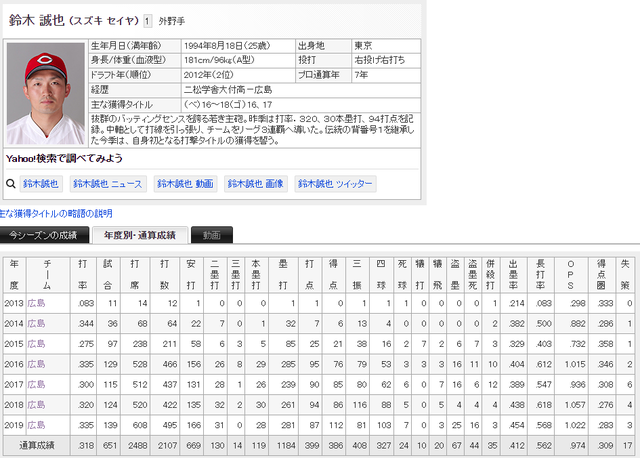This screenshot has width=640, height=458.
Task: Click the birthplace value 東京
Action: (x=363, y=46)
